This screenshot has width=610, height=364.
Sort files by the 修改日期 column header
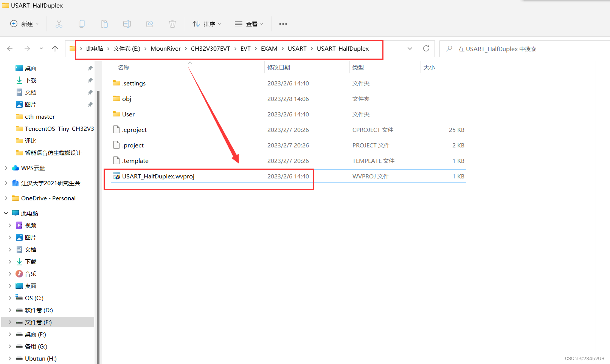click(x=279, y=68)
